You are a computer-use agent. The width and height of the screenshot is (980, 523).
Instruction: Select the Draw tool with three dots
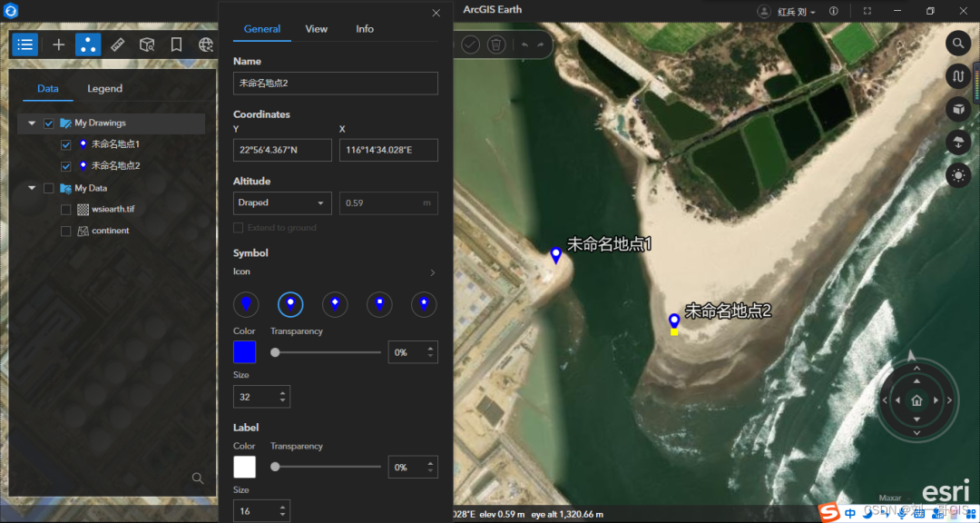pos(88,44)
